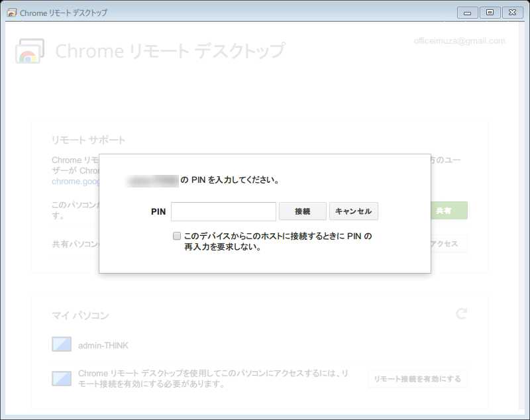Click the checkbox label about PIN の再入力
530x420 pixels.
pos(277,241)
